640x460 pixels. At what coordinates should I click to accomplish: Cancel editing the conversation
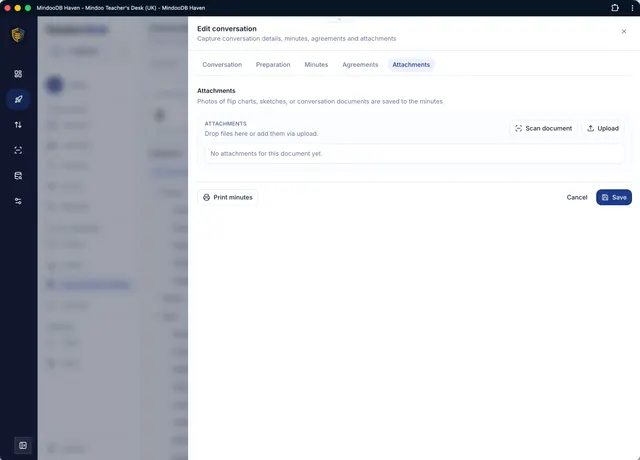pyautogui.click(x=577, y=197)
